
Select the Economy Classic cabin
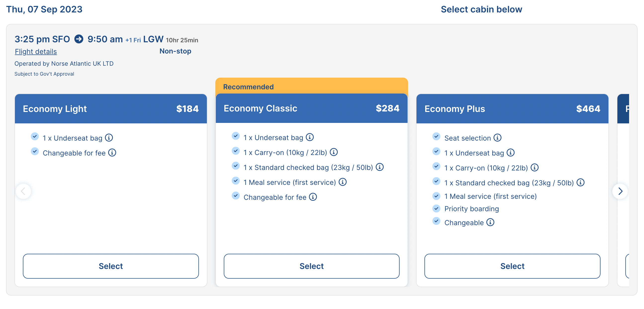point(312,266)
